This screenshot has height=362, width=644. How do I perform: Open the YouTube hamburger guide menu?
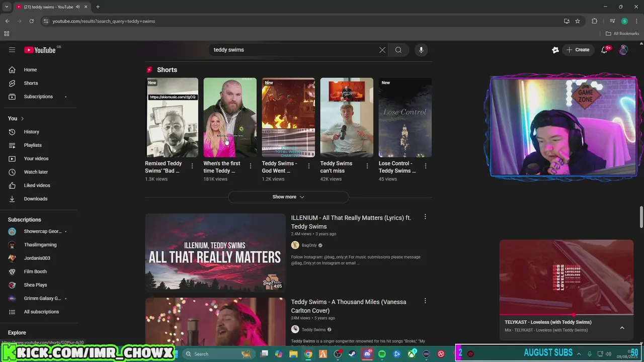tap(12, 50)
